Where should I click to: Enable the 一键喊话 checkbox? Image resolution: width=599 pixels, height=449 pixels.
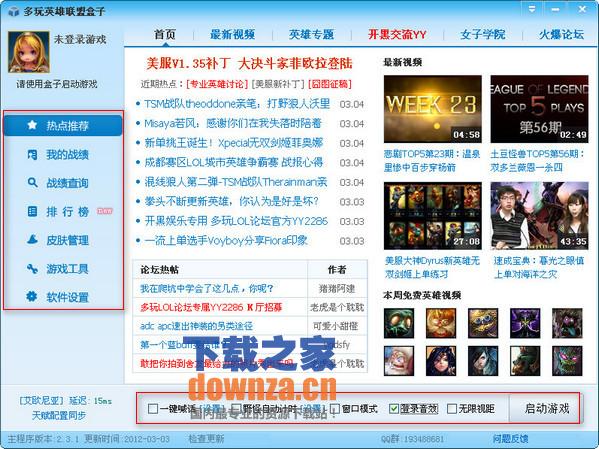point(153,409)
